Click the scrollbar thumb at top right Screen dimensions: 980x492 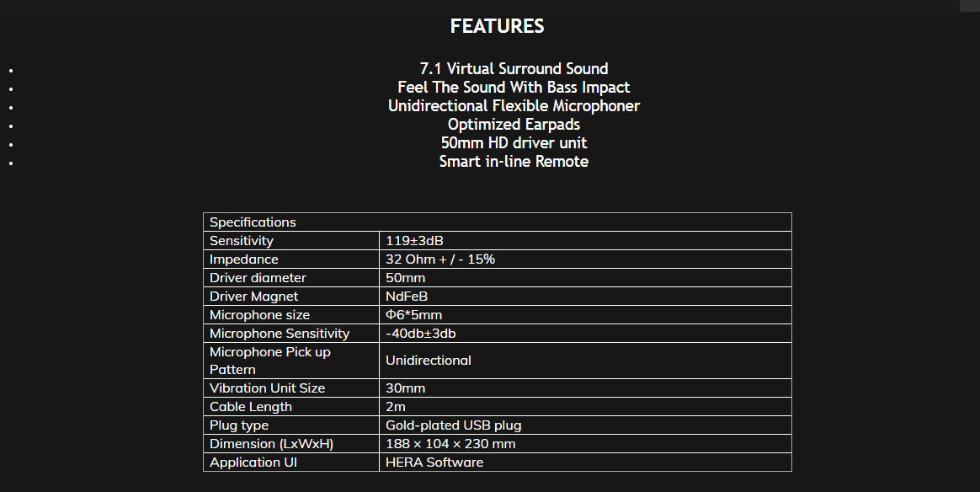[x=969, y=6]
